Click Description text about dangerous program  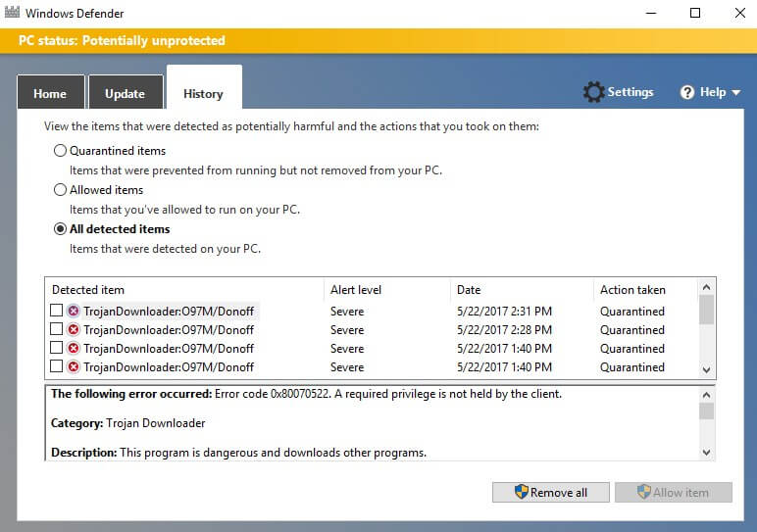point(239,453)
